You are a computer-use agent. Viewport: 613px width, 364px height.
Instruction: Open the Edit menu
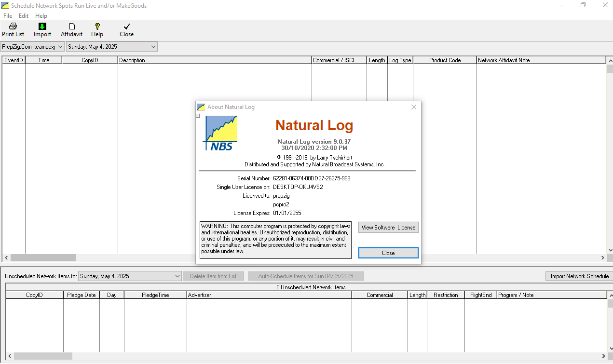pos(24,16)
